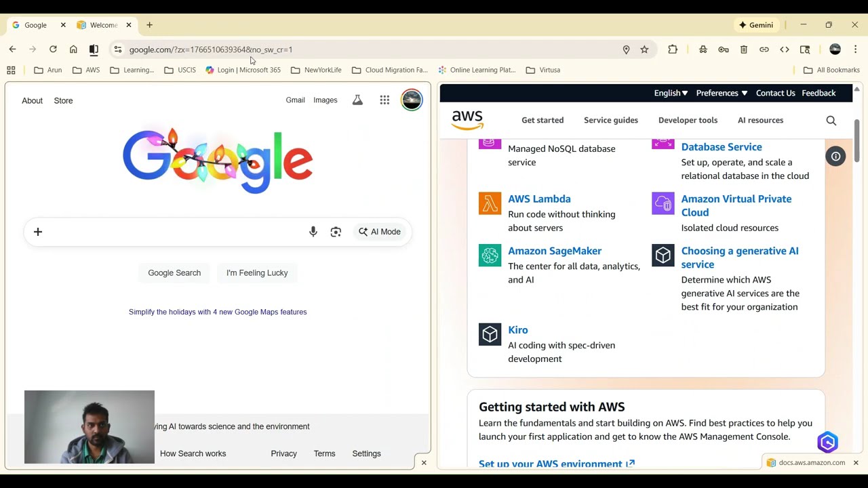Click the address bar URL

click(210, 49)
